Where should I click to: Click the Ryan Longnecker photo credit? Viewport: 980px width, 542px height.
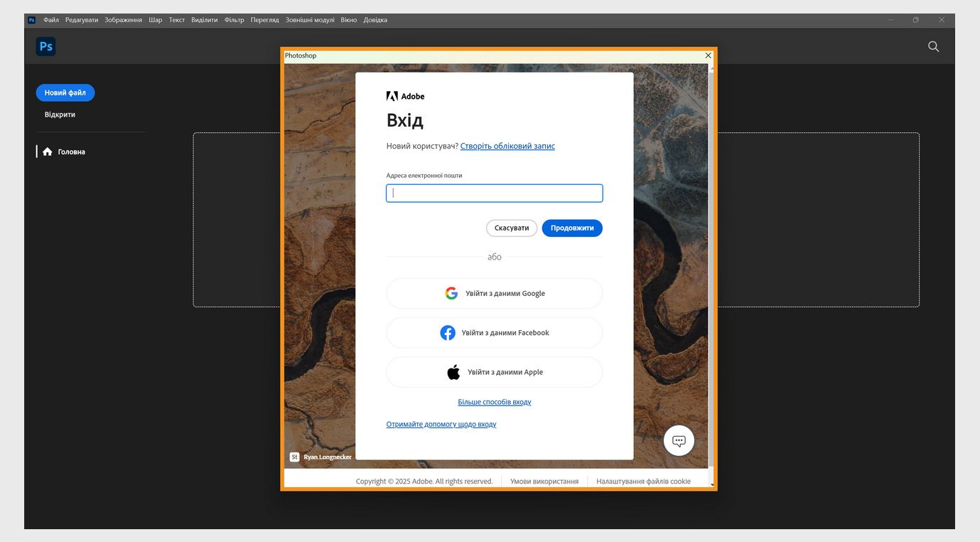coord(328,457)
